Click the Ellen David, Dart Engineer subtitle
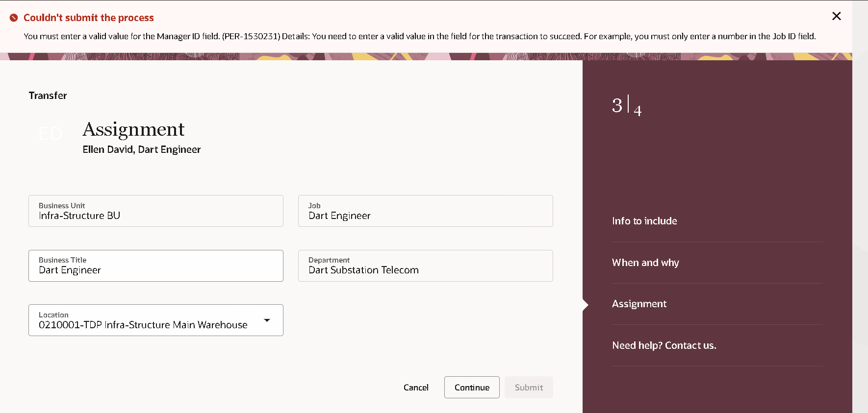 pyautogui.click(x=142, y=149)
